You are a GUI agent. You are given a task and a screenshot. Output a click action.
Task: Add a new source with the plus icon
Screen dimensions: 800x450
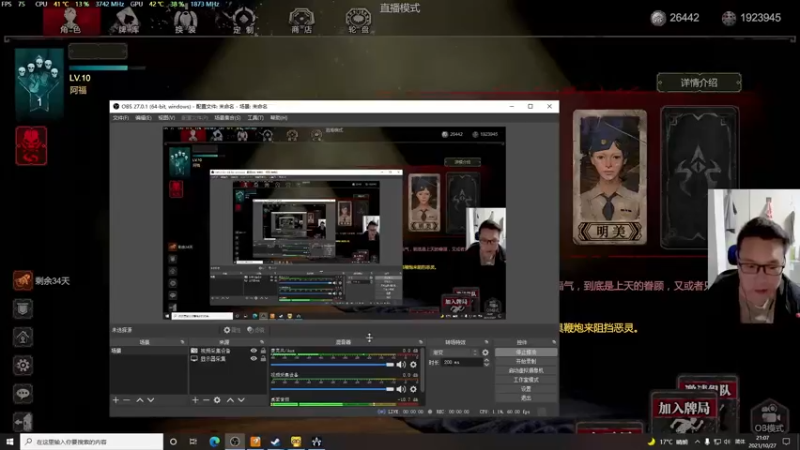tap(195, 400)
